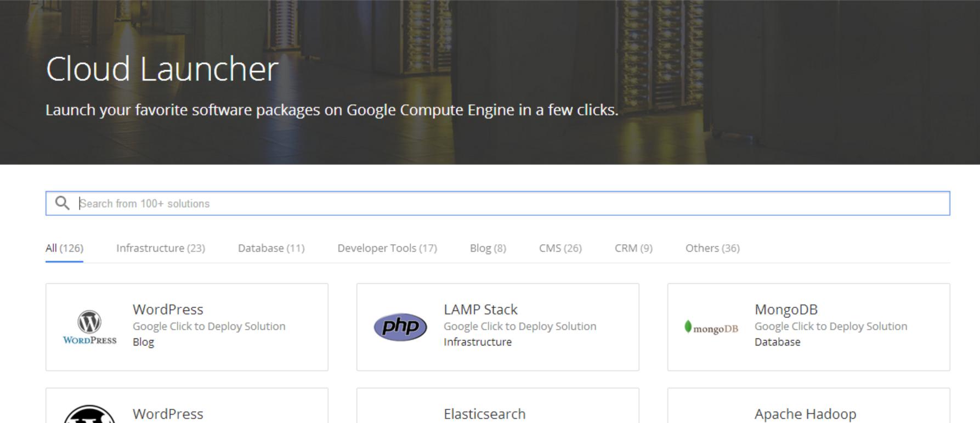Filter solutions by Blog (8) tab
Screen dimensions: 980x423
pyautogui.click(x=488, y=248)
